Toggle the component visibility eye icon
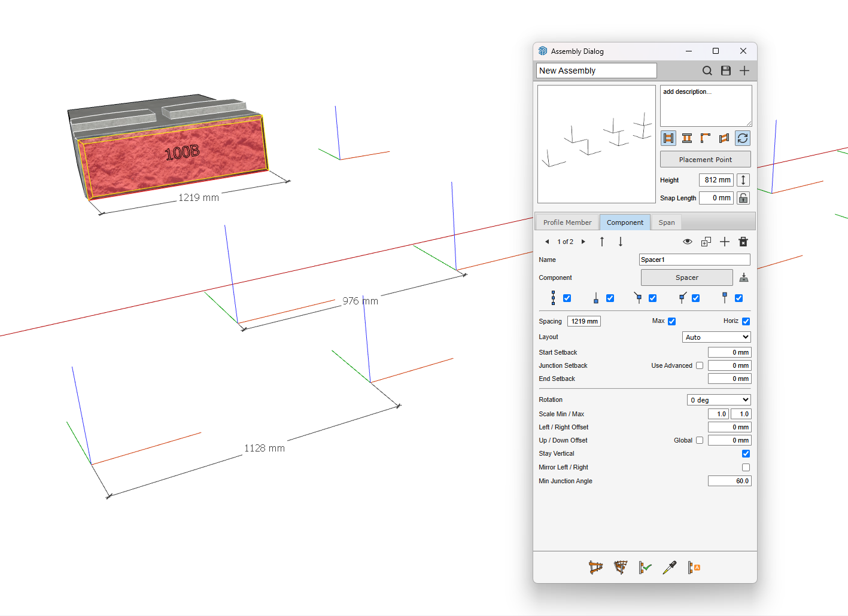848x616 pixels. coord(688,242)
